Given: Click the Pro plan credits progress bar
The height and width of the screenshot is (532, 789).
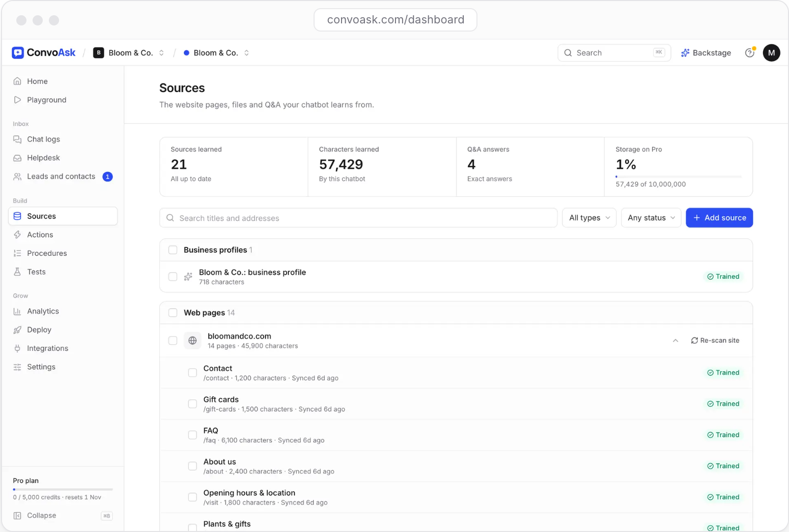Looking at the screenshot, I should pos(63,489).
